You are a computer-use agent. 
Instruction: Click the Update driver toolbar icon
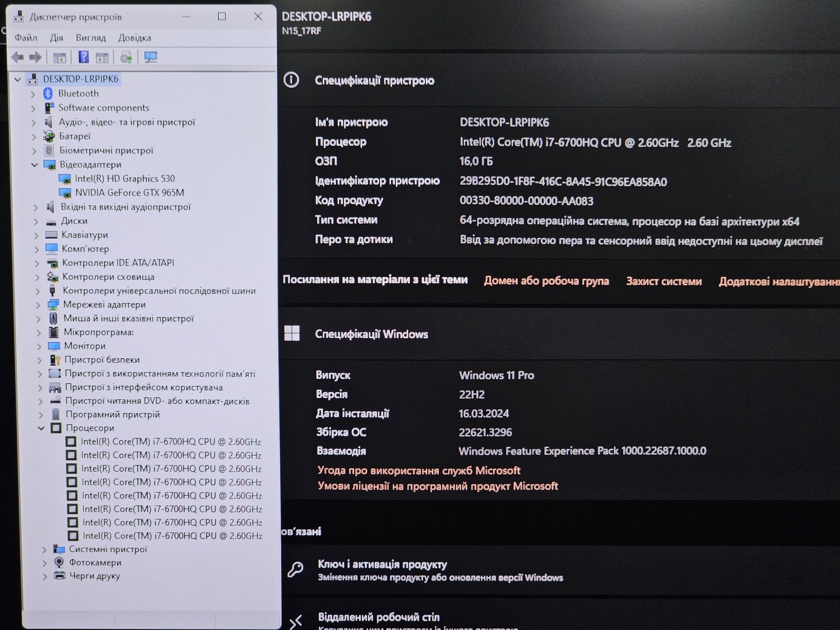[x=126, y=57]
